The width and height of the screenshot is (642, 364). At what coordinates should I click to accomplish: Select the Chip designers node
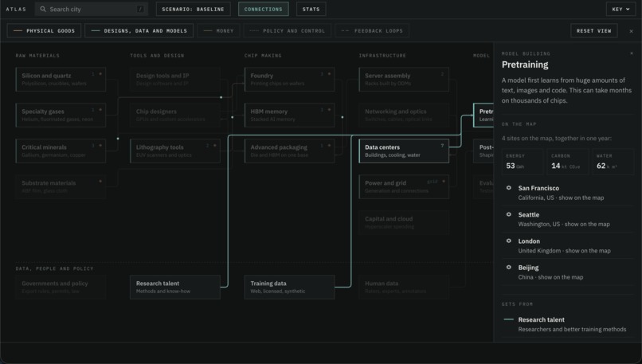pyautogui.click(x=175, y=115)
